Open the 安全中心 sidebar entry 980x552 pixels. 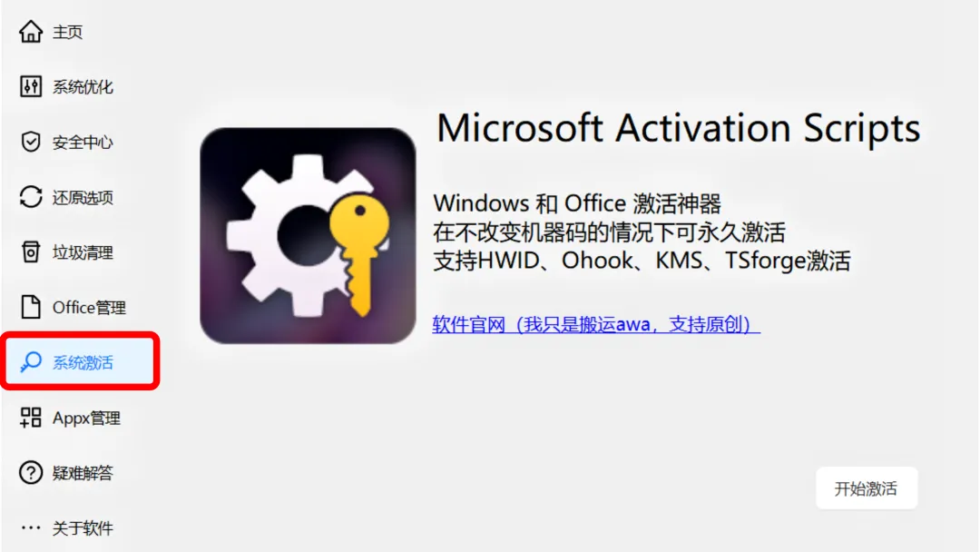point(83,143)
